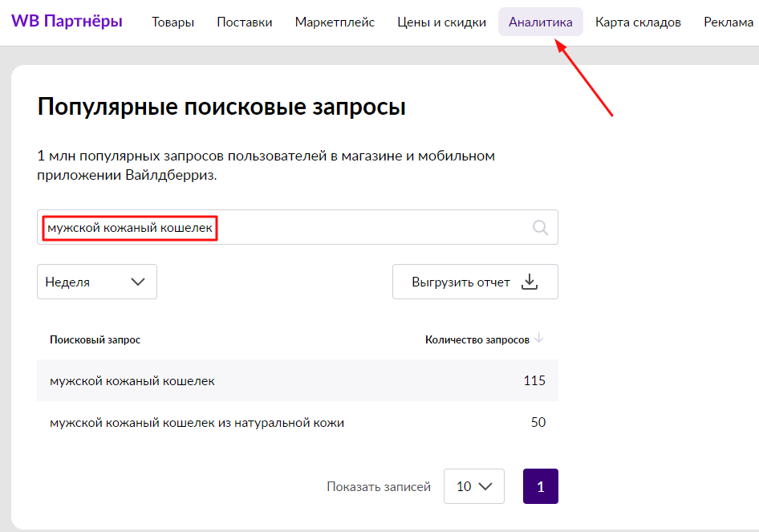
Task: Click the sort arrow next to Количество запросов
Action: (x=539, y=339)
